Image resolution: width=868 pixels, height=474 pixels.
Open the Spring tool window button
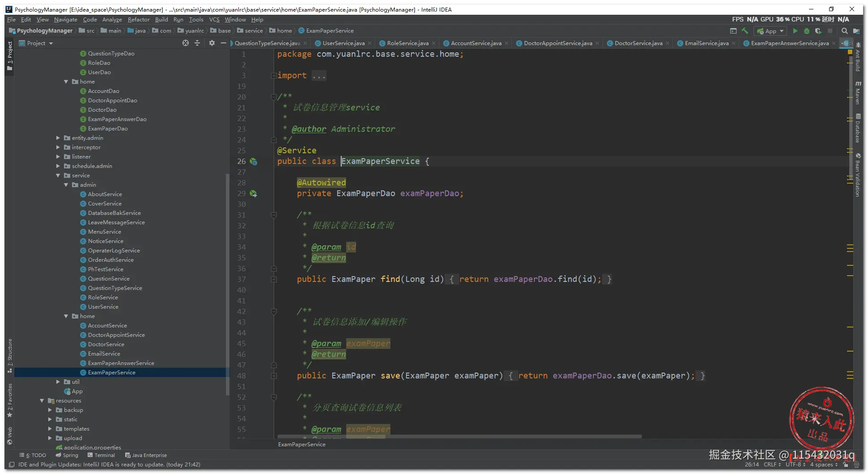pos(67,455)
